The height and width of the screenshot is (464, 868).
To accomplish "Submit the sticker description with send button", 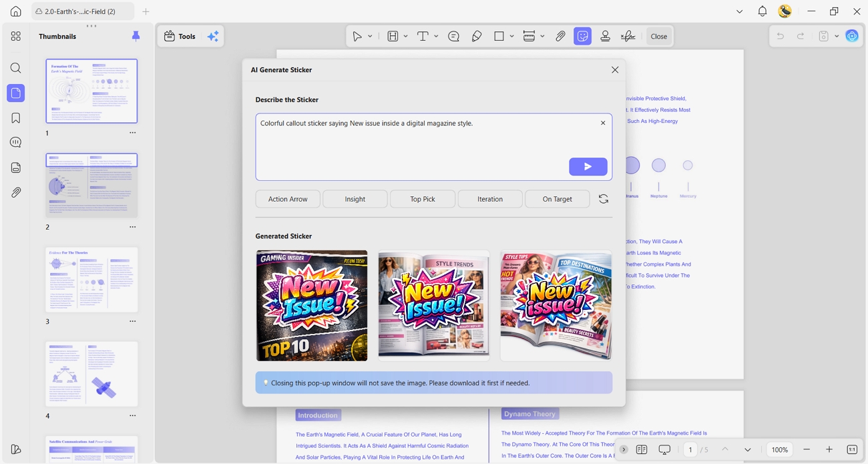I will [x=588, y=166].
